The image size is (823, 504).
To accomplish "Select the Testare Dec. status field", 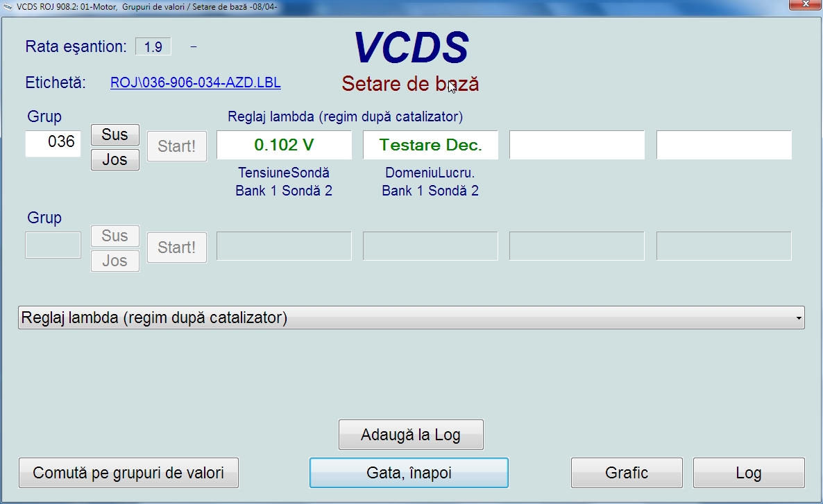I will point(430,145).
